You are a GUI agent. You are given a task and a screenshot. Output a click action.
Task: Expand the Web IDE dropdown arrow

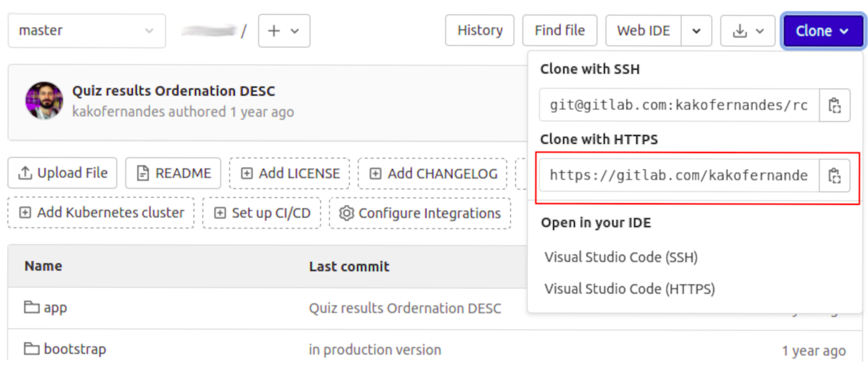[x=696, y=31]
